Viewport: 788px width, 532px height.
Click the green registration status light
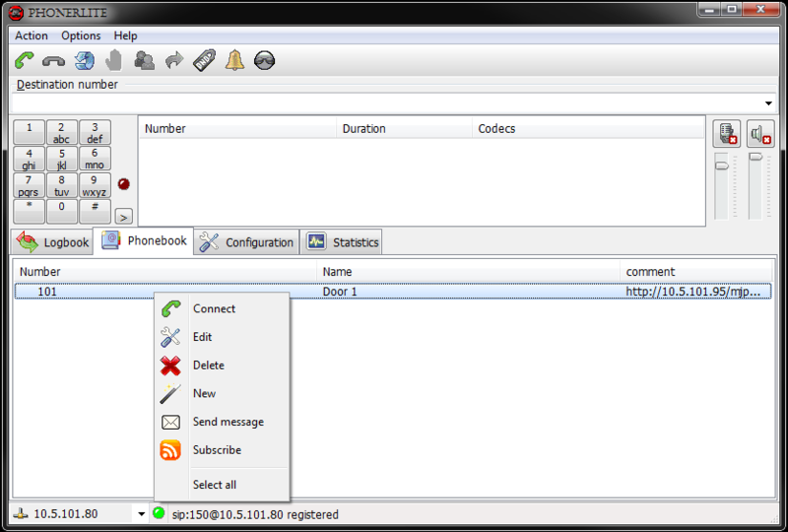tap(159, 513)
